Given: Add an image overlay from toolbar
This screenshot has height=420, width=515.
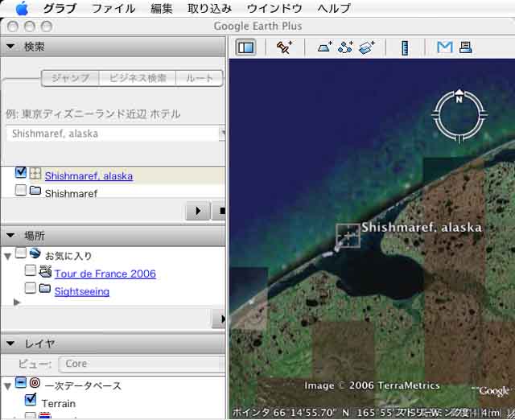Looking at the screenshot, I should click(x=367, y=47).
